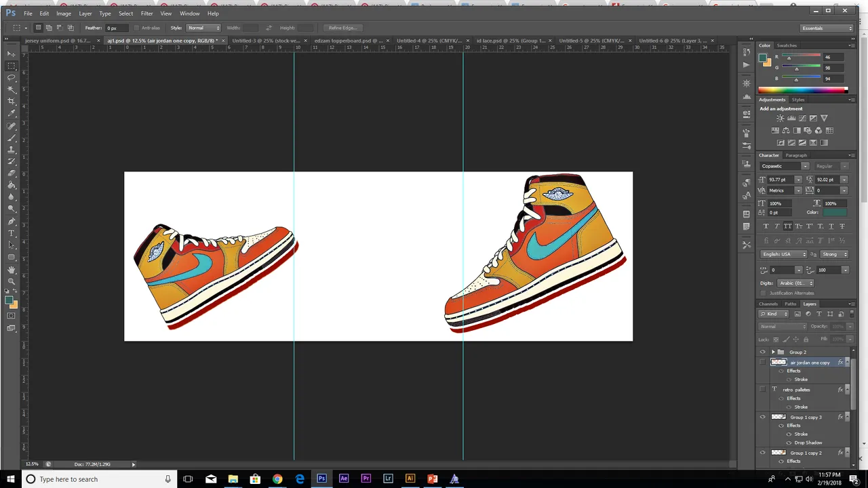The image size is (868, 488).
Task: Select the Clone Stamp tool
Action: (x=12, y=150)
